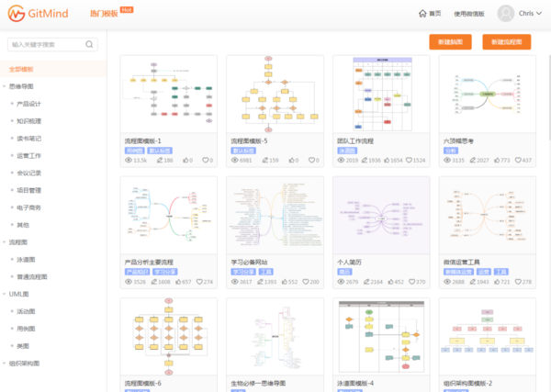The width and height of the screenshot is (551, 392).
Task: Open the 团队工作流程 thumbnail
Action: click(x=381, y=95)
